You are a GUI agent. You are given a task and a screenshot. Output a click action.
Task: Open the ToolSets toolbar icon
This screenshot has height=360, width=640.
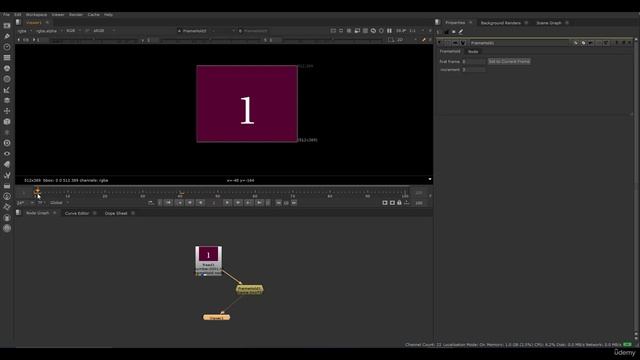tap(7, 175)
